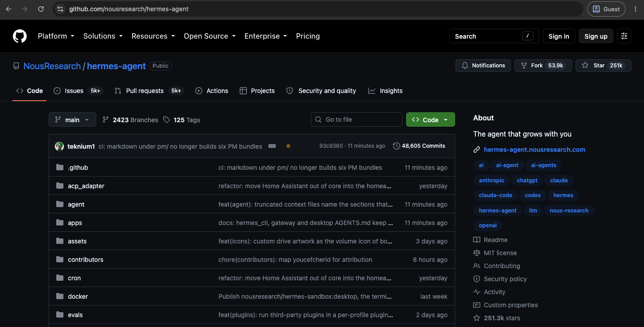
Task: Select the claude-code topic tag
Action: [495, 195]
